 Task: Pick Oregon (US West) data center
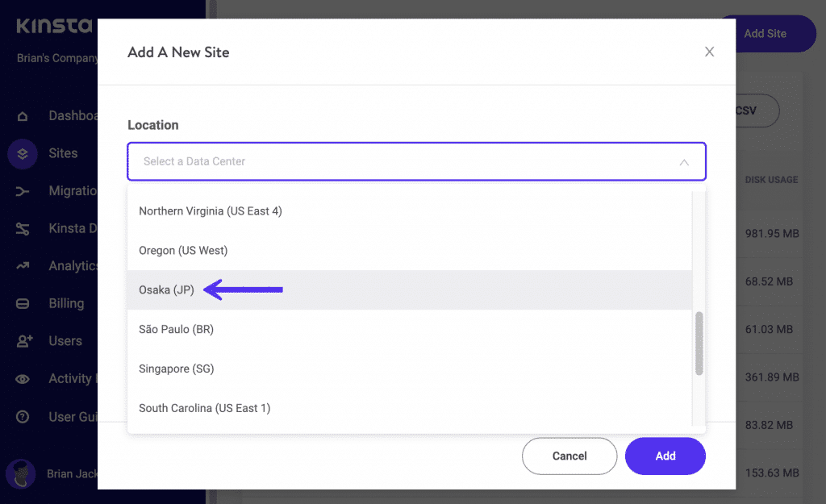[183, 251]
